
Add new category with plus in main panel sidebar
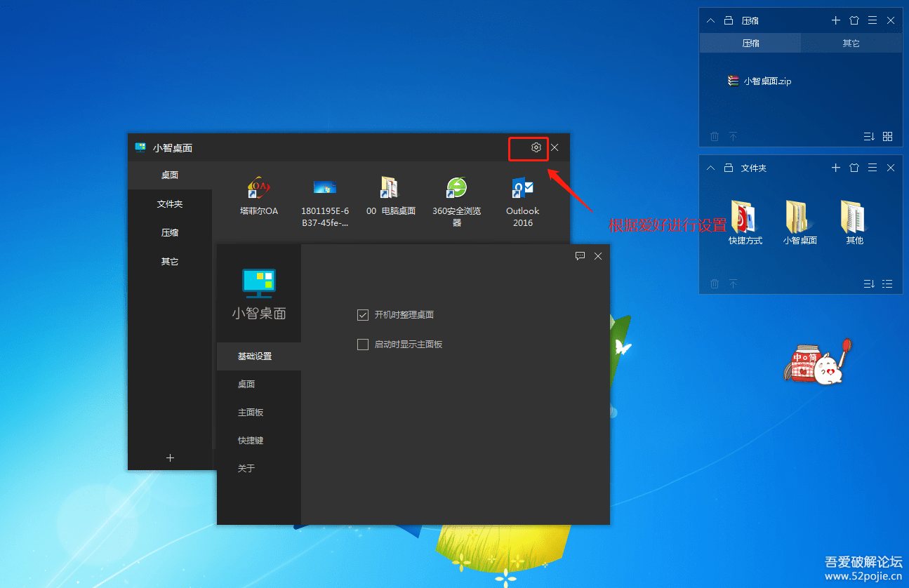pyautogui.click(x=170, y=457)
